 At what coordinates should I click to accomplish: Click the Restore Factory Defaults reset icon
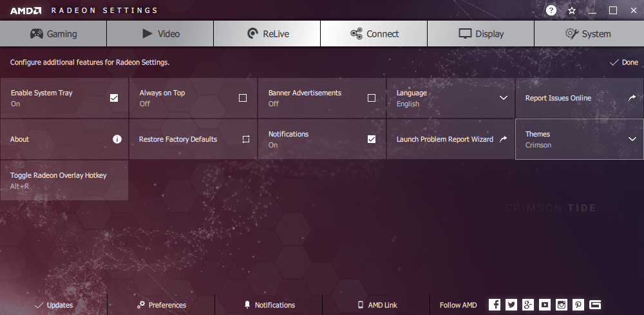[245, 139]
